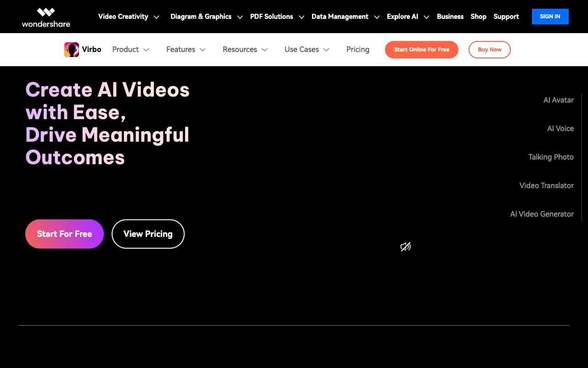
Task: Expand the Explore AI chevron
Action: point(426,17)
